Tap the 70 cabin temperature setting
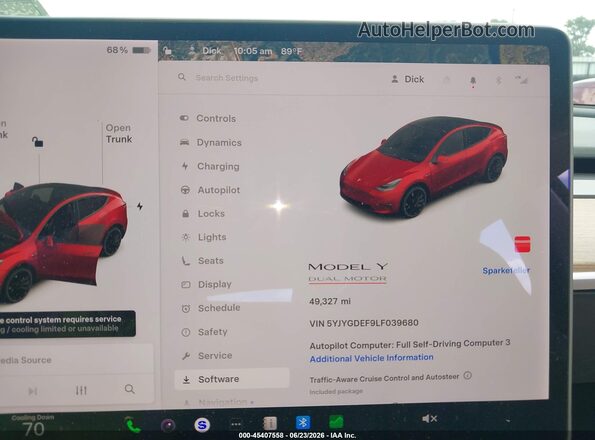The width and height of the screenshot is (595, 440). [x=33, y=429]
